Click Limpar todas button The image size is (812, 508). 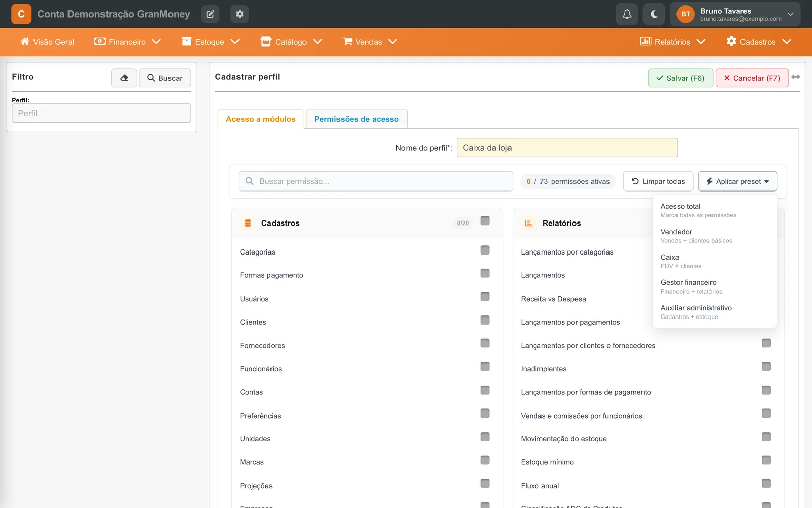click(x=658, y=181)
